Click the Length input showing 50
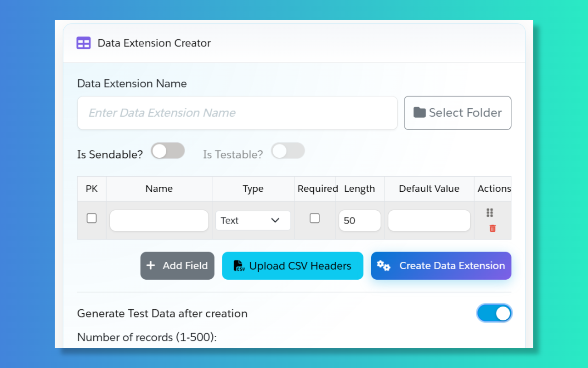 (x=360, y=220)
